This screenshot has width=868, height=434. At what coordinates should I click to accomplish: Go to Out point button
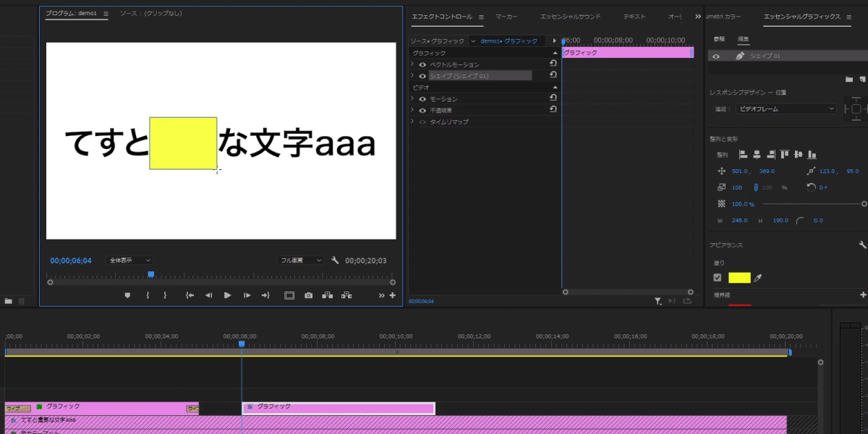tap(265, 295)
